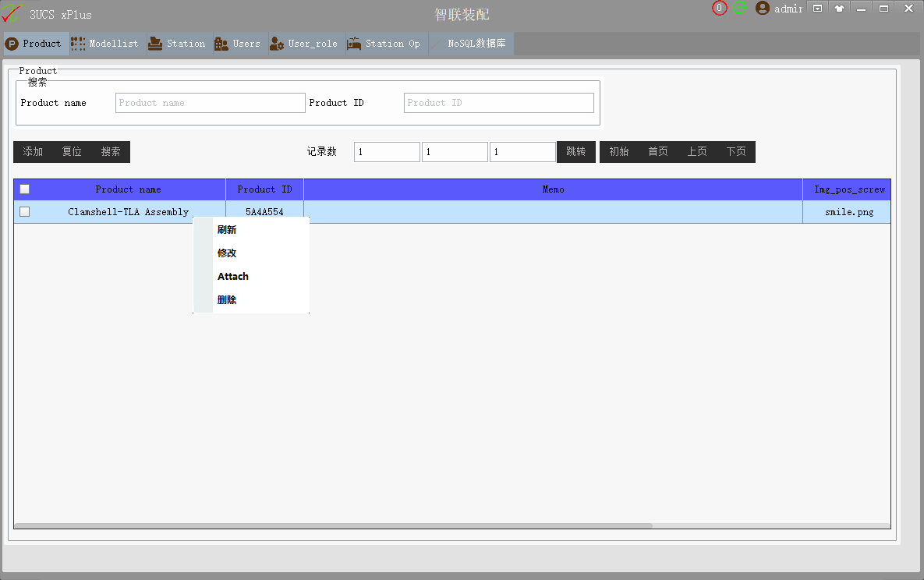924x580 pixels.
Task: Click the 3UCS xPlus app logo
Action: 11,13
